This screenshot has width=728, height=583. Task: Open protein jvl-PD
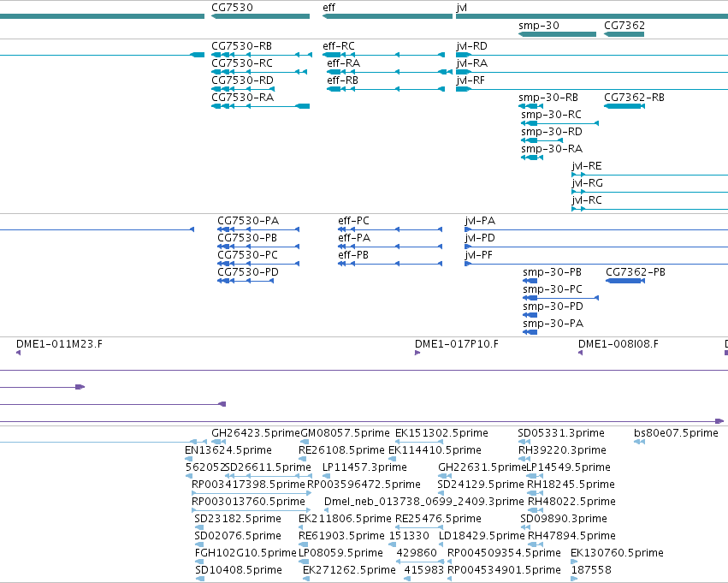click(596, 247)
